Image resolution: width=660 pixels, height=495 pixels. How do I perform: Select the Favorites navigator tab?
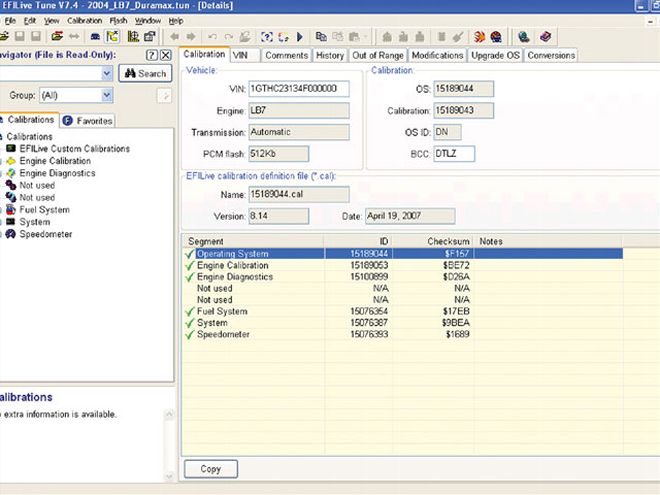click(x=88, y=121)
